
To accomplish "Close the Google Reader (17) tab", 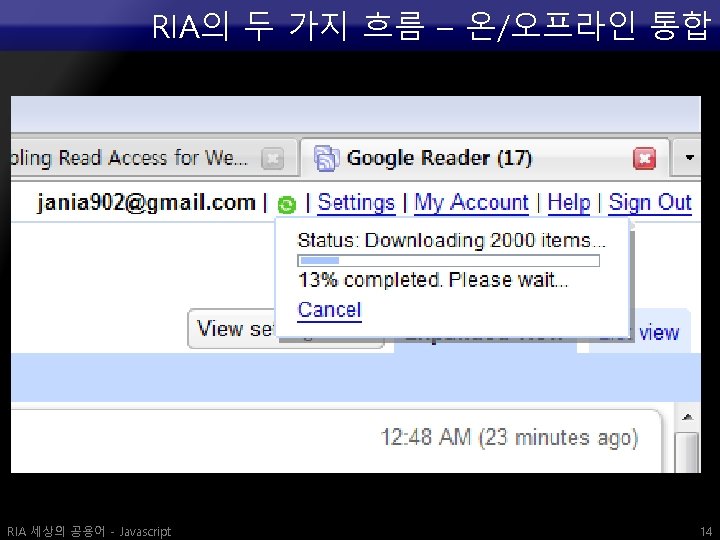I will click(645, 158).
